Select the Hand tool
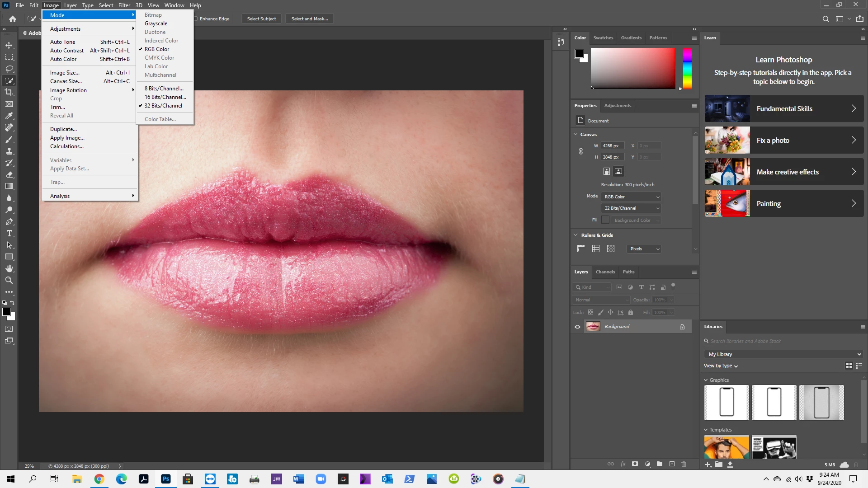 tap(9, 268)
